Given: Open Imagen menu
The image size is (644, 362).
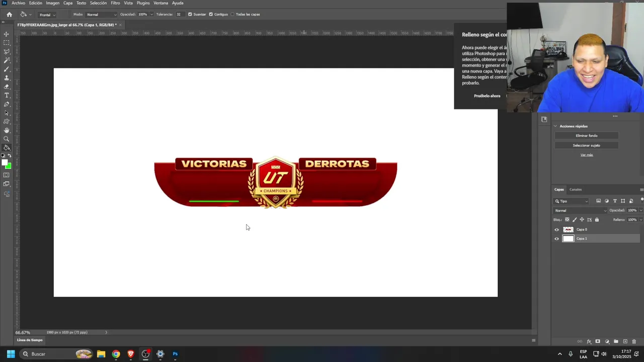Looking at the screenshot, I should [53, 3].
